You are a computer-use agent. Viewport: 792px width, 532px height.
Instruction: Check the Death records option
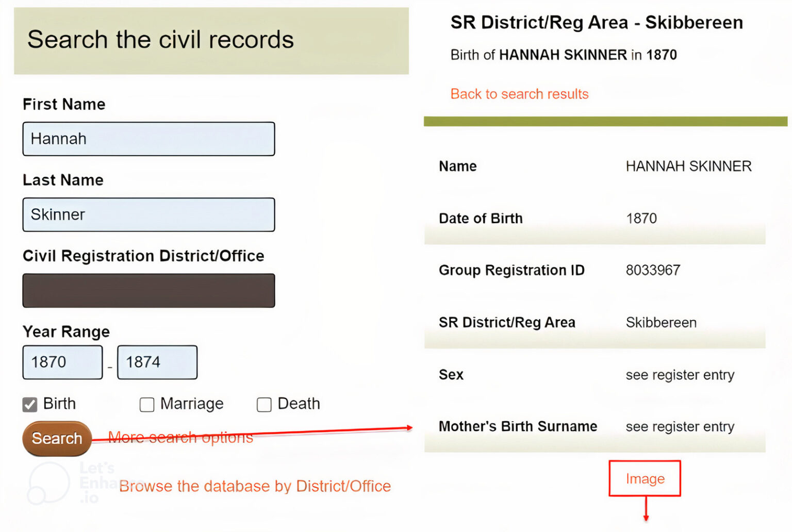(x=264, y=405)
